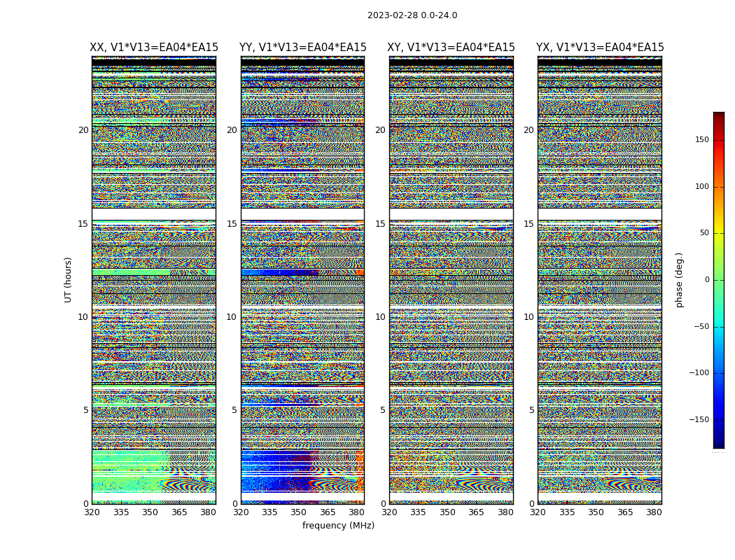This screenshot has width=735, height=560.
Task: Pick the dark blue bottom of the colorbar
Action: coord(718,444)
